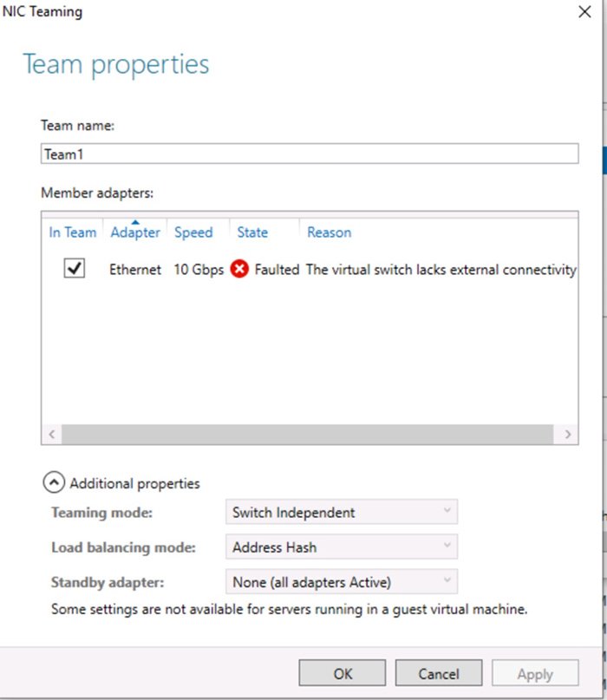The height and width of the screenshot is (700, 607).
Task: Sort by the State column header
Action: [252, 232]
